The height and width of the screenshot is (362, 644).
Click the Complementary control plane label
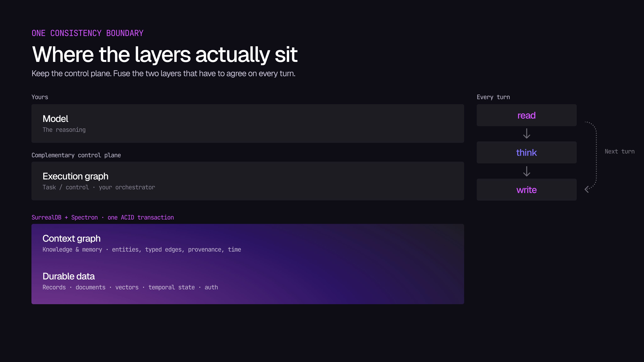tap(76, 155)
